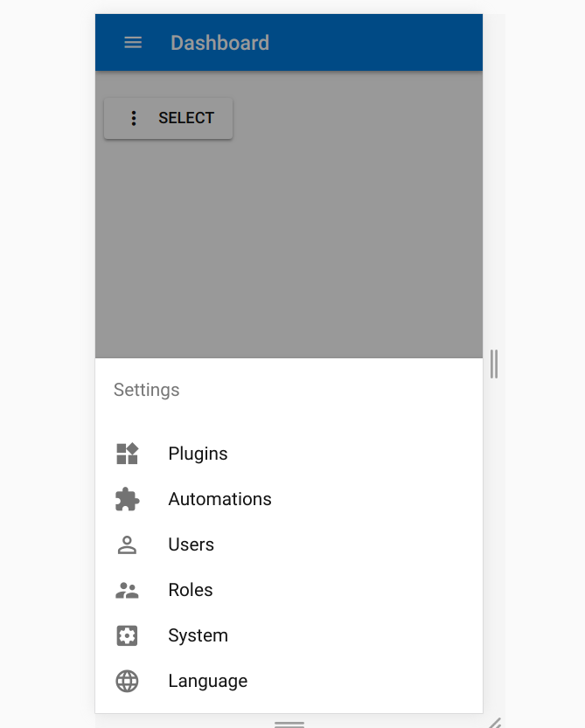Viewport: 585px width, 728px height.
Task: Open the Plugins settings entry
Action: (198, 454)
